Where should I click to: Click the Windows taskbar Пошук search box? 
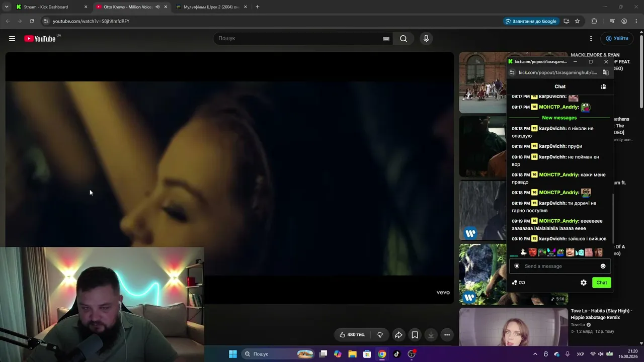(278, 354)
